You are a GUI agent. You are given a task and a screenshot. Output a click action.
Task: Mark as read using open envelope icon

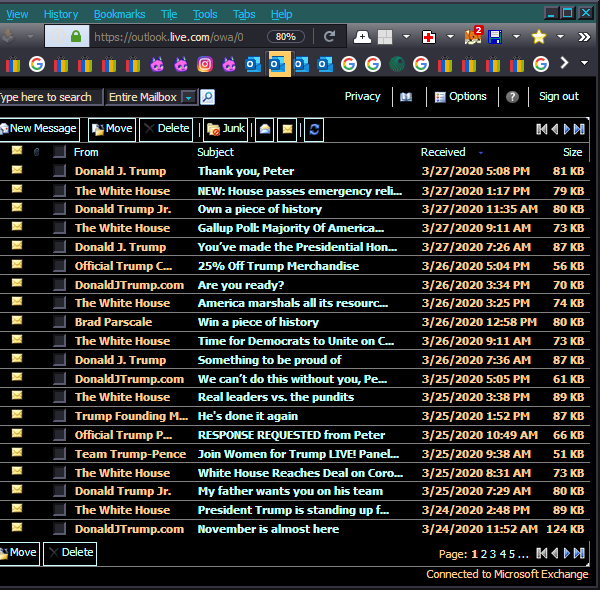[265, 129]
